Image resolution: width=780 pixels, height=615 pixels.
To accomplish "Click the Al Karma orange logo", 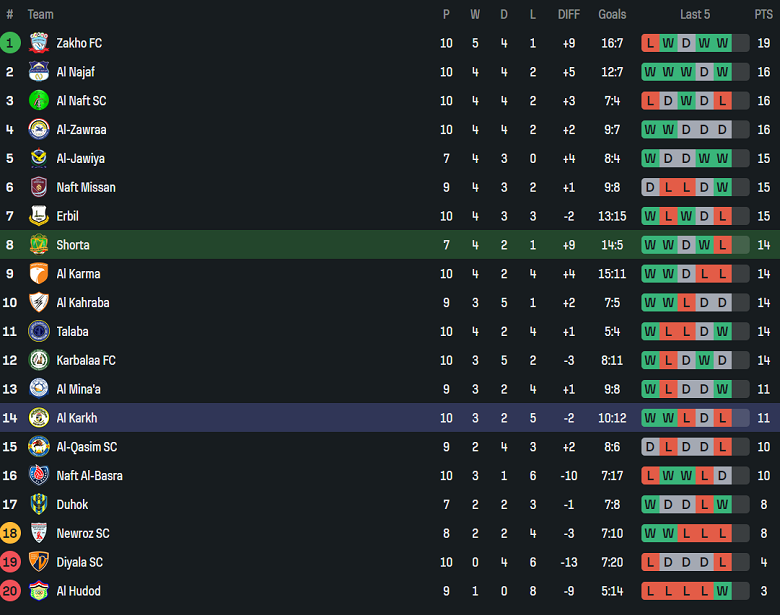I will point(38,274).
